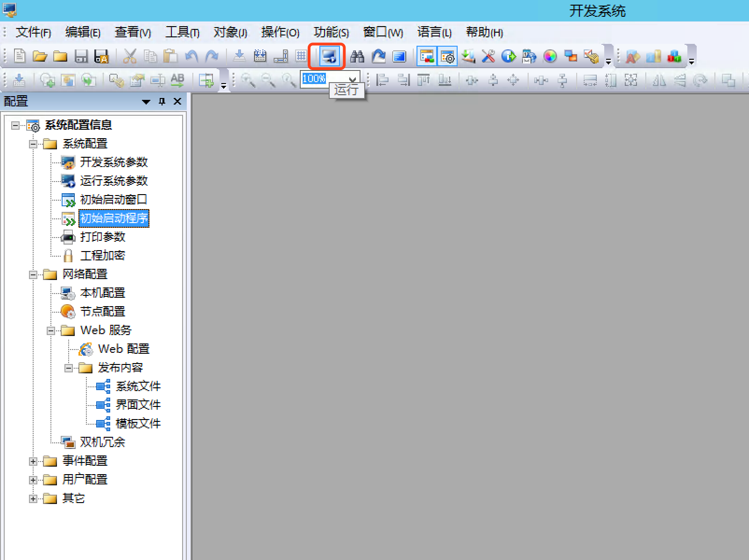Click the save floppy disk icon
Viewport: 749px width, 560px height.
[x=81, y=56]
